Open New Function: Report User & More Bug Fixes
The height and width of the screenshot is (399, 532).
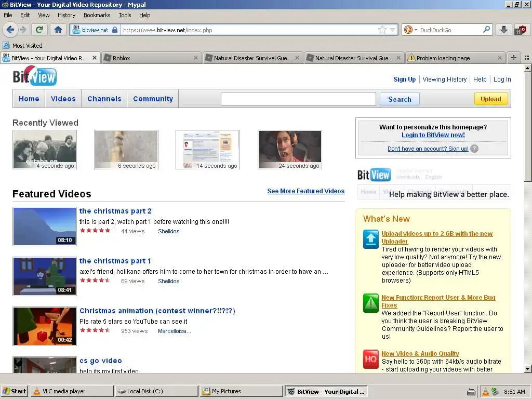[438, 301]
